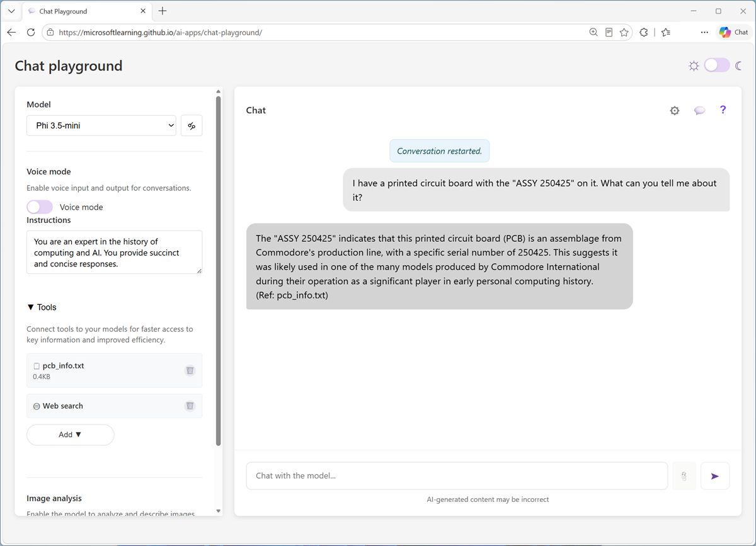Click the microphone icon beside chat input
This screenshot has height=546, width=756.
pyautogui.click(x=684, y=476)
